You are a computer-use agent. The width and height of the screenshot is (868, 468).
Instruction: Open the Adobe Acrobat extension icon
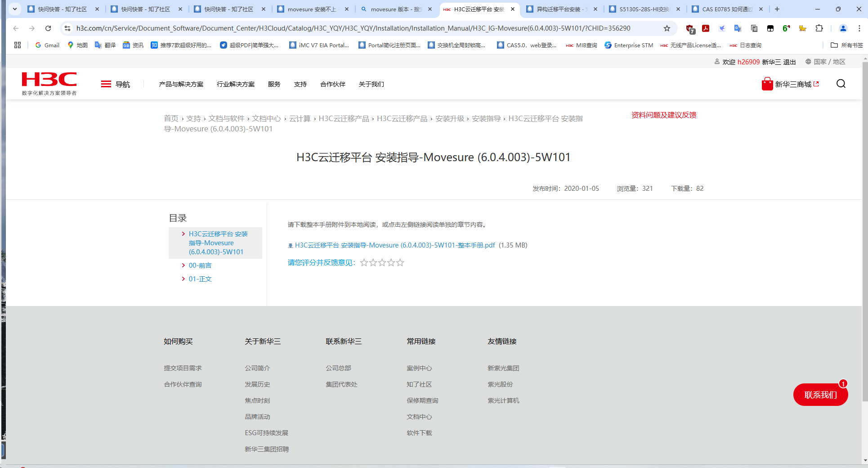pos(706,28)
